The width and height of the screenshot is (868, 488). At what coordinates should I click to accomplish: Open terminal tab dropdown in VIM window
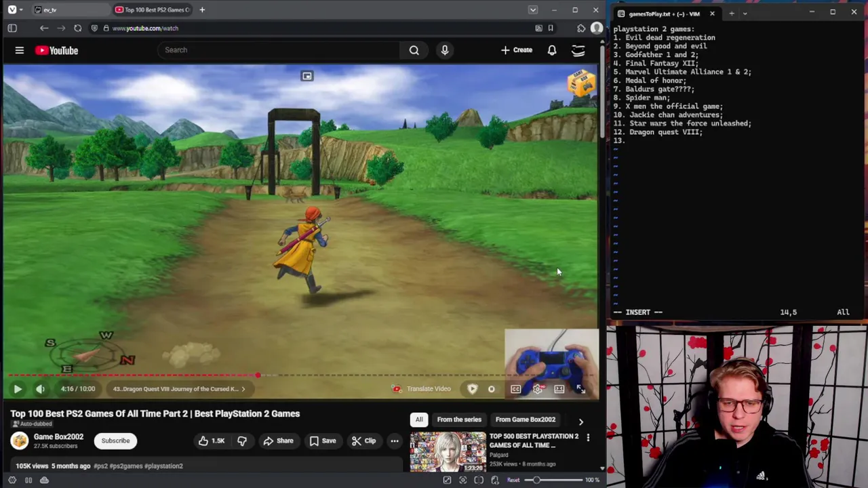pyautogui.click(x=745, y=14)
